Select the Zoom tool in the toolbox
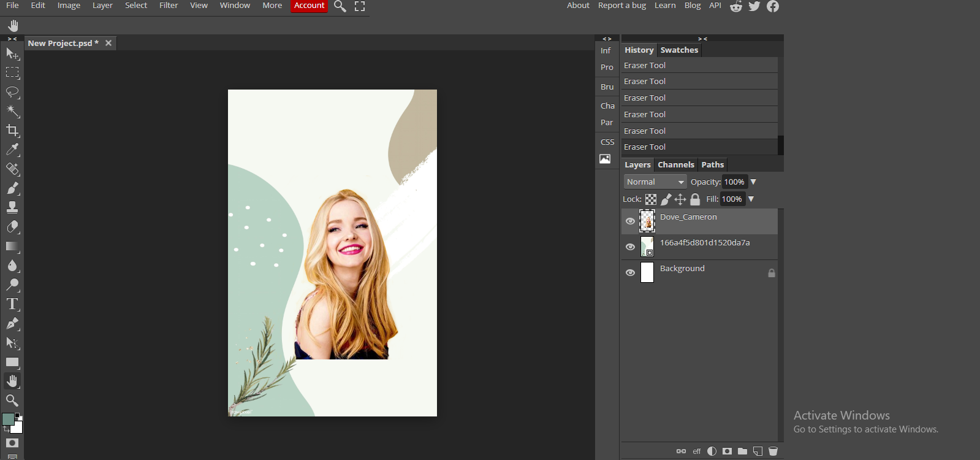The width and height of the screenshot is (980, 460). click(x=12, y=401)
